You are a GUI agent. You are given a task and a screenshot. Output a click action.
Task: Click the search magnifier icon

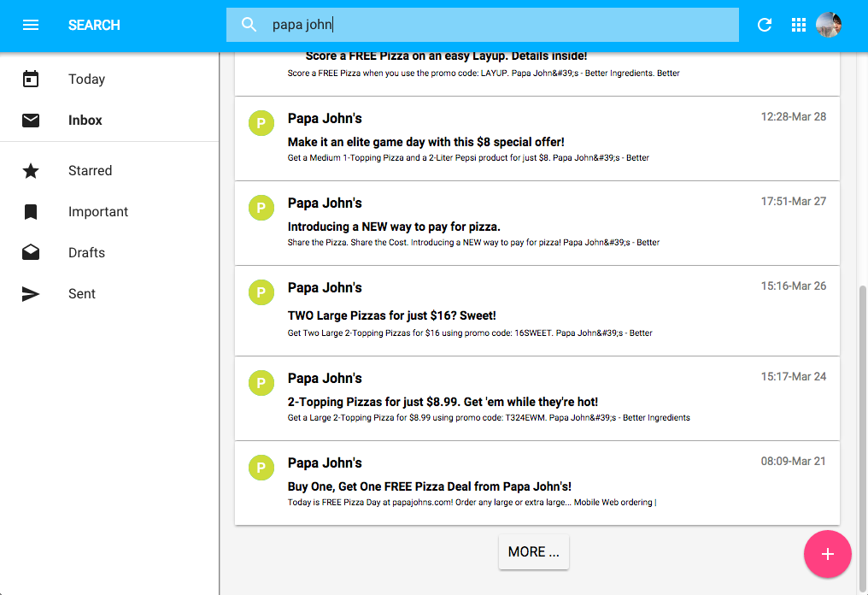249,25
